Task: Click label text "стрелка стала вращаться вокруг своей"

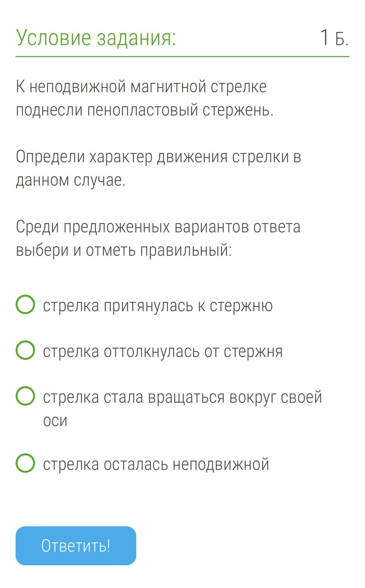Action: 182,397
